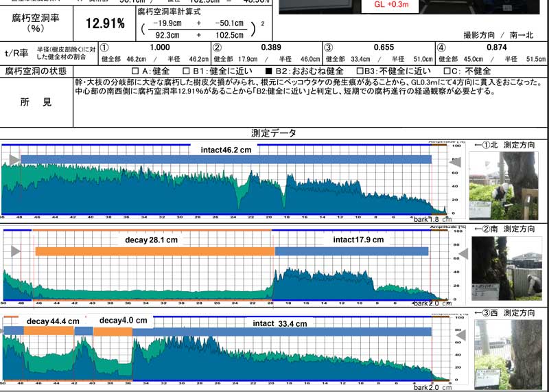Viewport: 549px width, 392px height.
Task: Select the t/R value 0.655
Action: pyautogui.click(x=384, y=47)
